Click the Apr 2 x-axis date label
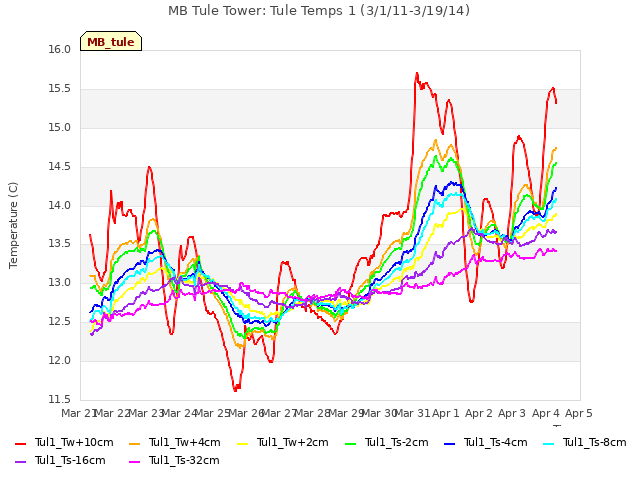640x480 pixels. (479, 413)
